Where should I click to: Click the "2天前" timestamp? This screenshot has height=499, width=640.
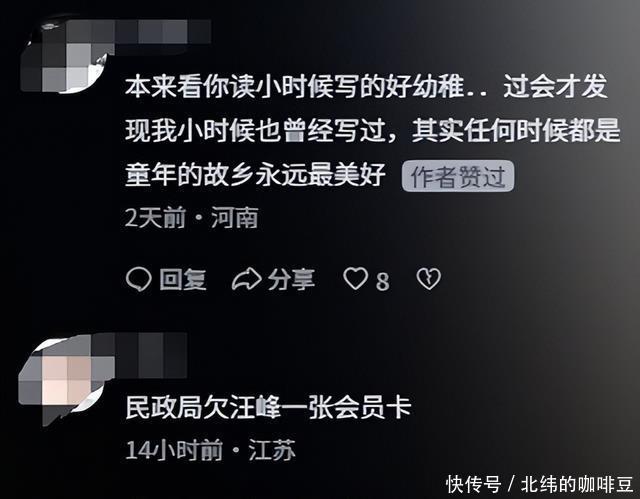pos(156,218)
